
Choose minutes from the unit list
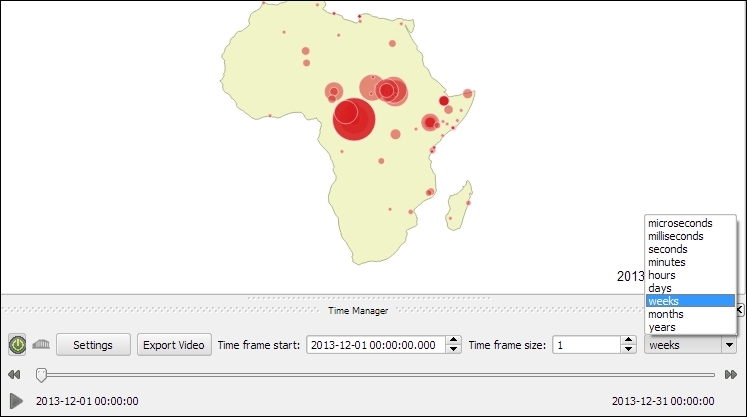click(x=690, y=262)
